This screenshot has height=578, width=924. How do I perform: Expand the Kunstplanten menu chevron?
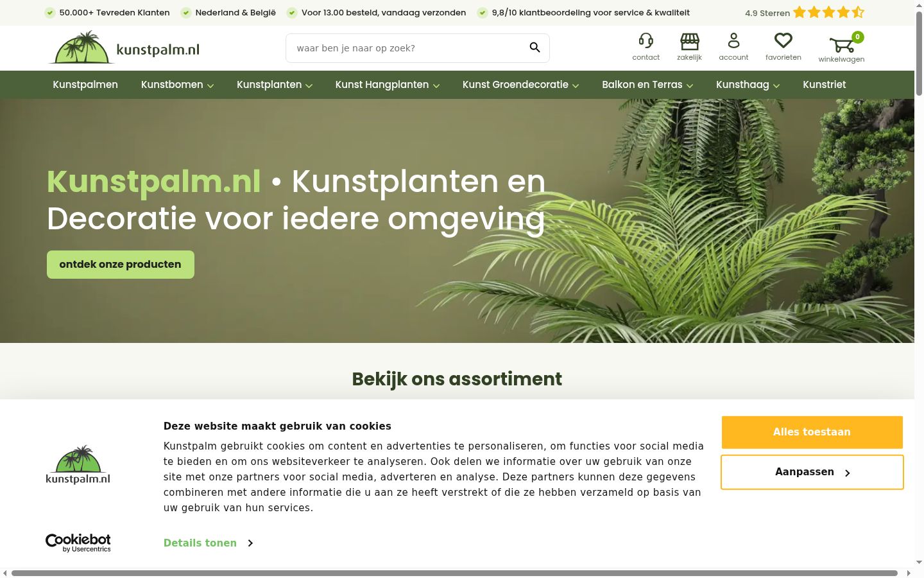tap(309, 85)
